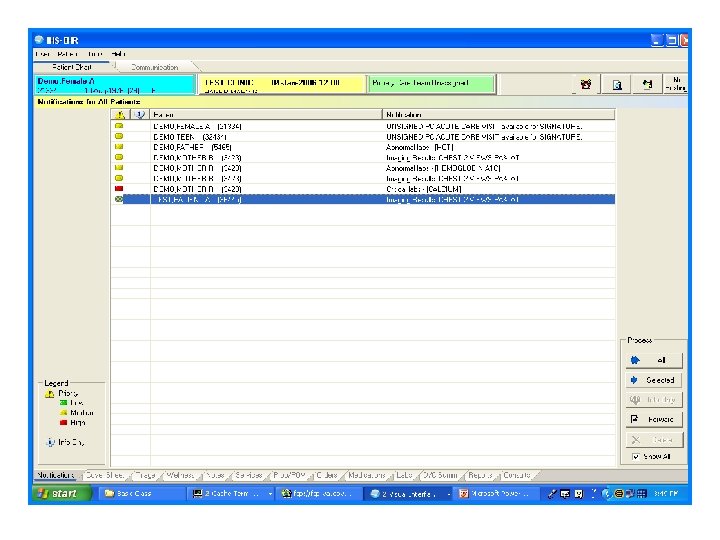The image size is (720, 540).
Task: Open the Triage tab
Action: 146,475
